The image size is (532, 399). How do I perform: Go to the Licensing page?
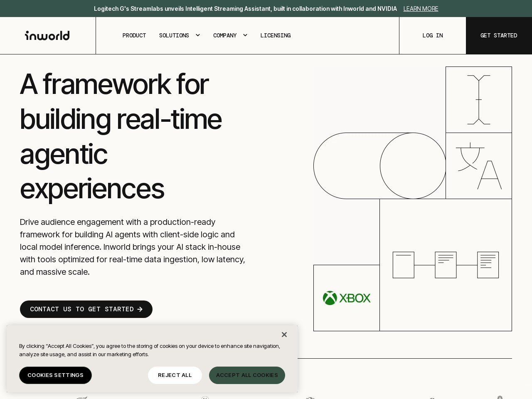(276, 35)
